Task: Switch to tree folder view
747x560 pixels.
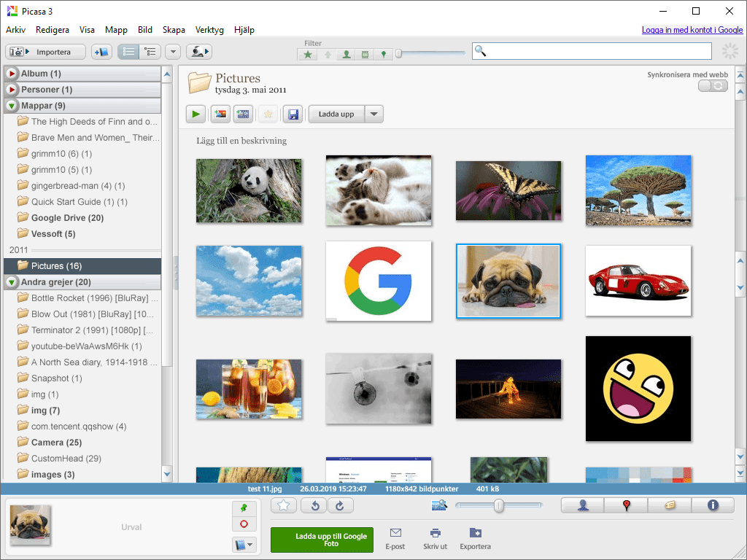Action: click(150, 52)
